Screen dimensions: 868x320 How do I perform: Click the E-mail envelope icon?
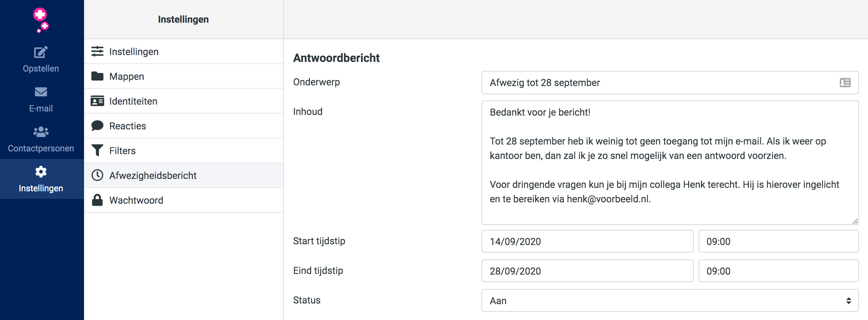41,92
